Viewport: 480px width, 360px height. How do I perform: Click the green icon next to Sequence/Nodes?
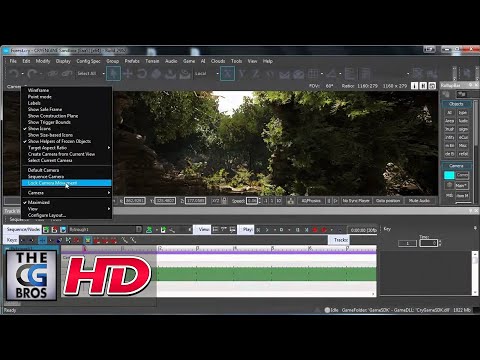point(46,229)
